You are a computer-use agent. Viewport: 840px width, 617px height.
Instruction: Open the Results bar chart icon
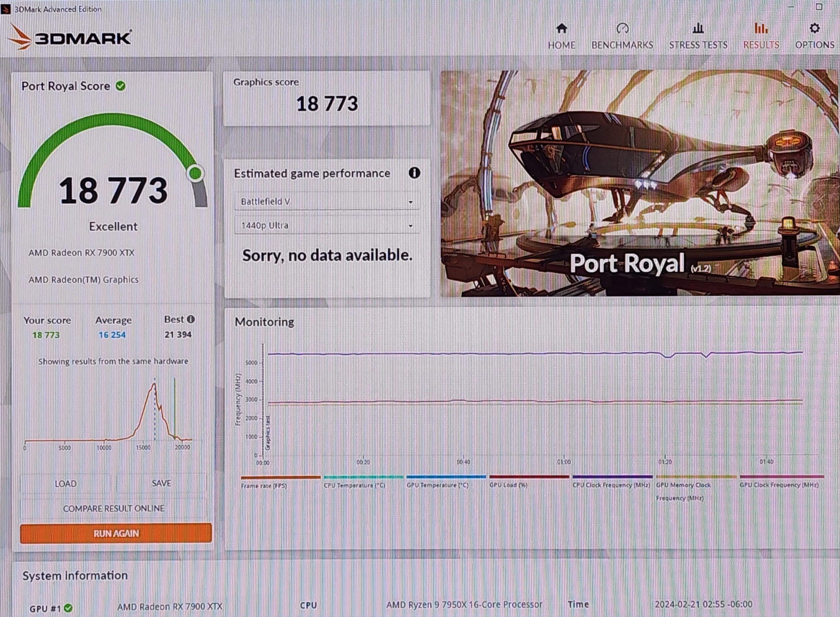[x=761, y=28]
